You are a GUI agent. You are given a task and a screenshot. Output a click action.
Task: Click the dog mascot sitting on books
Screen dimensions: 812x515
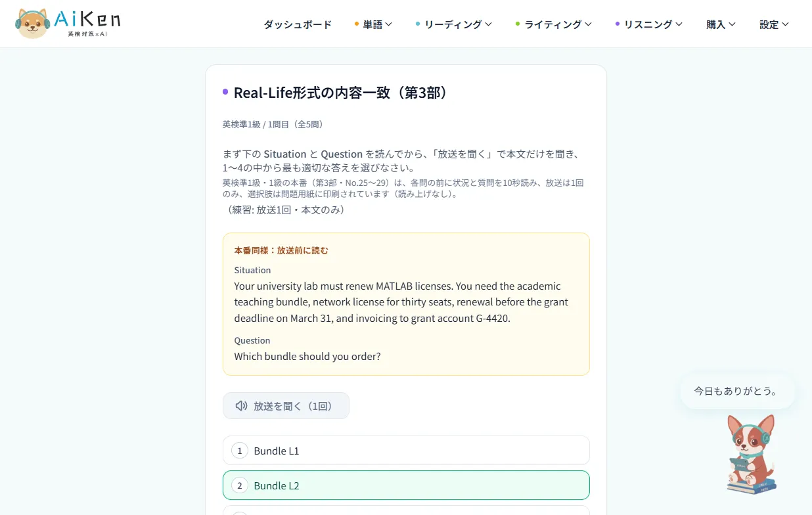[x=751, y=454]
